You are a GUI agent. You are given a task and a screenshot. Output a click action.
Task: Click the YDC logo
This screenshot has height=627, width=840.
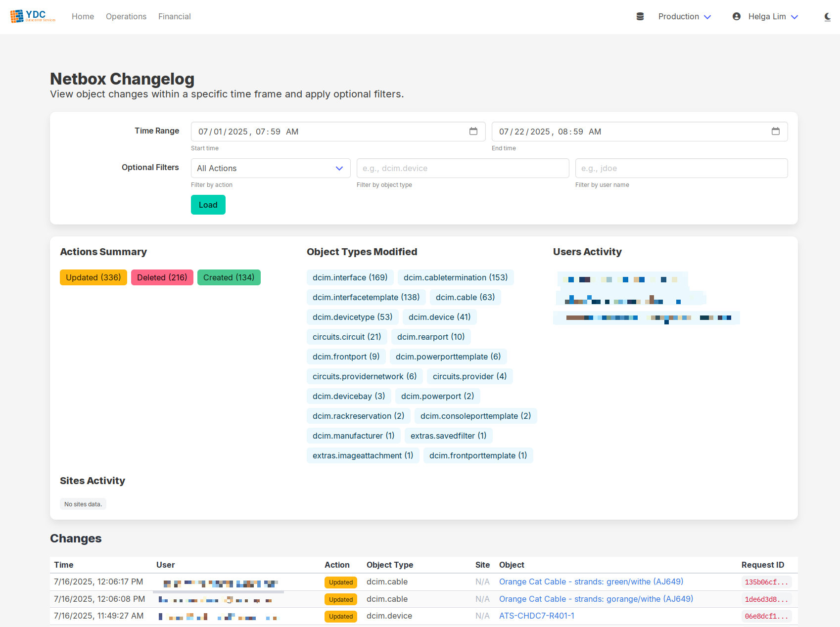click(33, 16)
